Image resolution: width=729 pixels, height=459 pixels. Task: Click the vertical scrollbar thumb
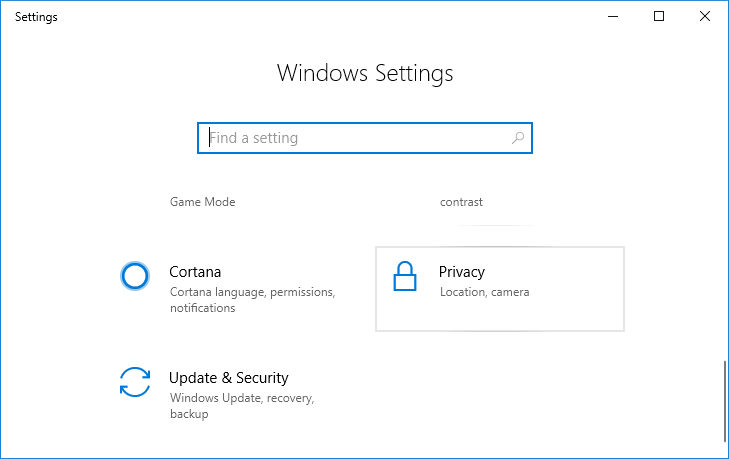pos(724,401)
